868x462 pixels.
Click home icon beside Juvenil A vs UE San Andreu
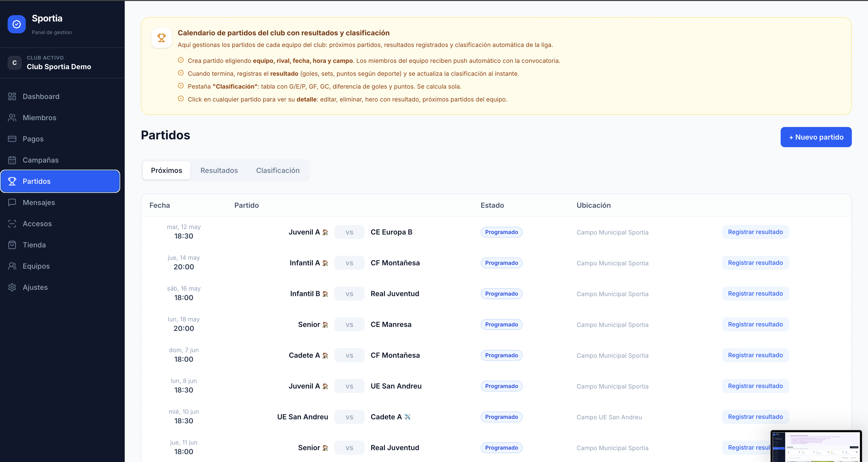pyautogui.click(x=325, y=386)
